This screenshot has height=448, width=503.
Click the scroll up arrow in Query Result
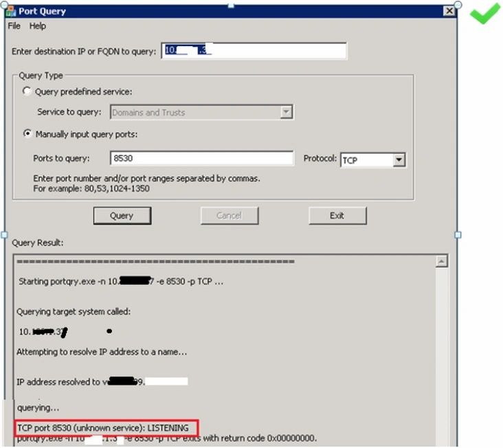point(442,261)
